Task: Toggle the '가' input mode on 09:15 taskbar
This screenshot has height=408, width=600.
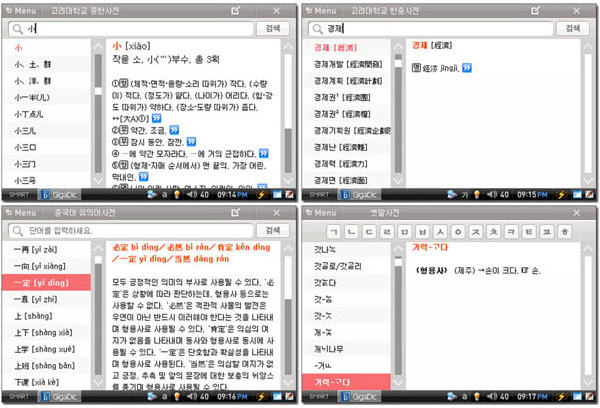Action: [465, 195]
